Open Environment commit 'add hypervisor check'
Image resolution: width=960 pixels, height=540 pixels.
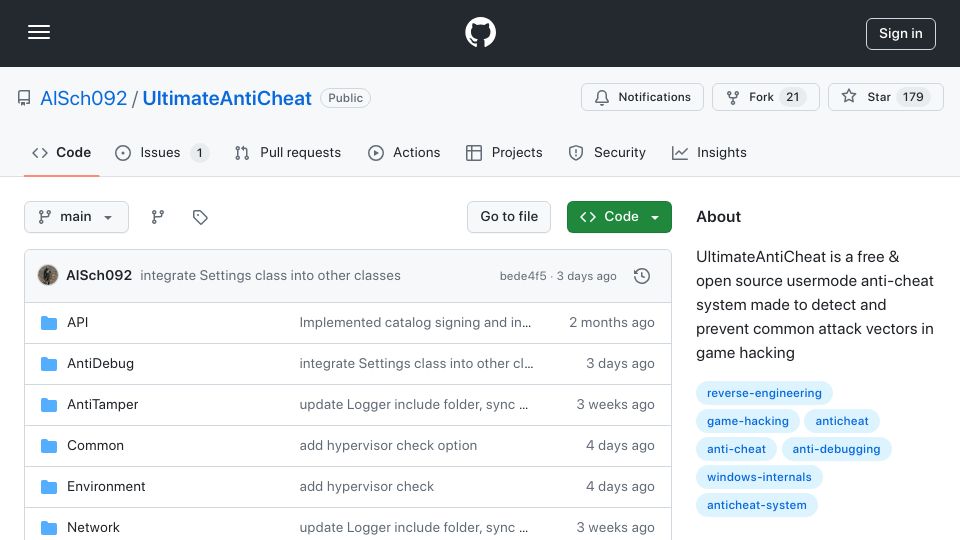(x=366, y=487)
